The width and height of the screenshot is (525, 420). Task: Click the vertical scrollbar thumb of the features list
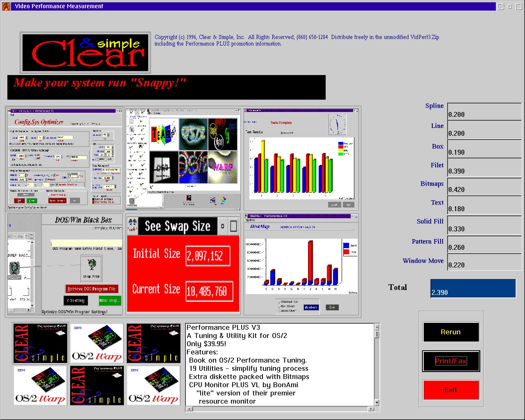[x=377, y=334]
